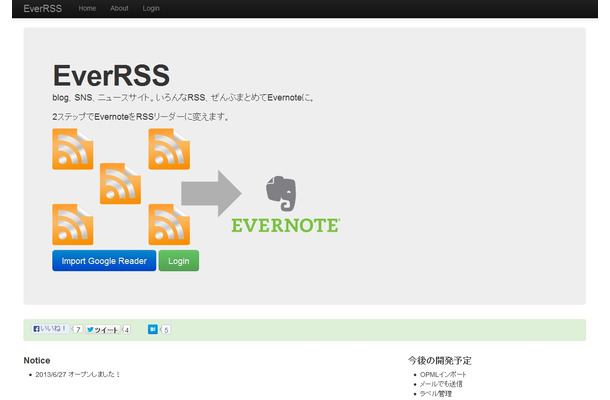Click the center RSS feed icon

120,184
